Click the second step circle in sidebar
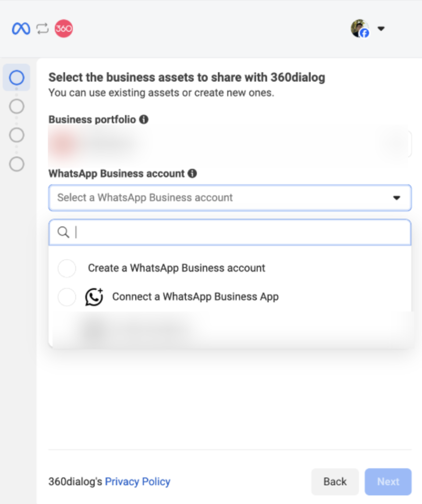 pyautogui.click(x=17, y=106)
